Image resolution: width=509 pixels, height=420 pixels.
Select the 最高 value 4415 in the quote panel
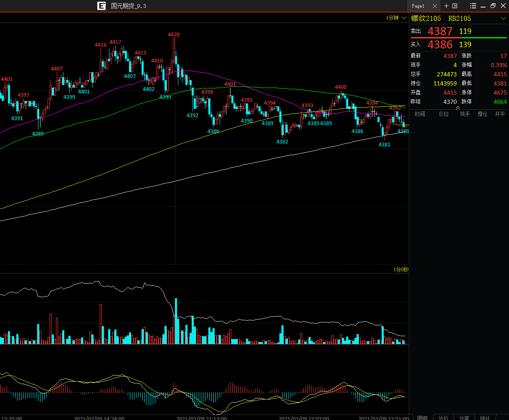[500, 74]
